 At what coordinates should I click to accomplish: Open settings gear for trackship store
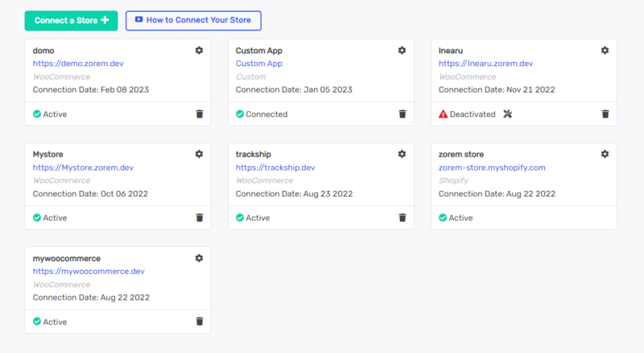coord(402,154)
